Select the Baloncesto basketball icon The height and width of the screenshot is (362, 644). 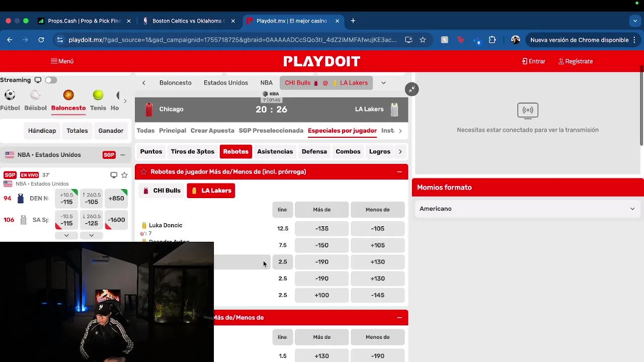pos(68,95)
